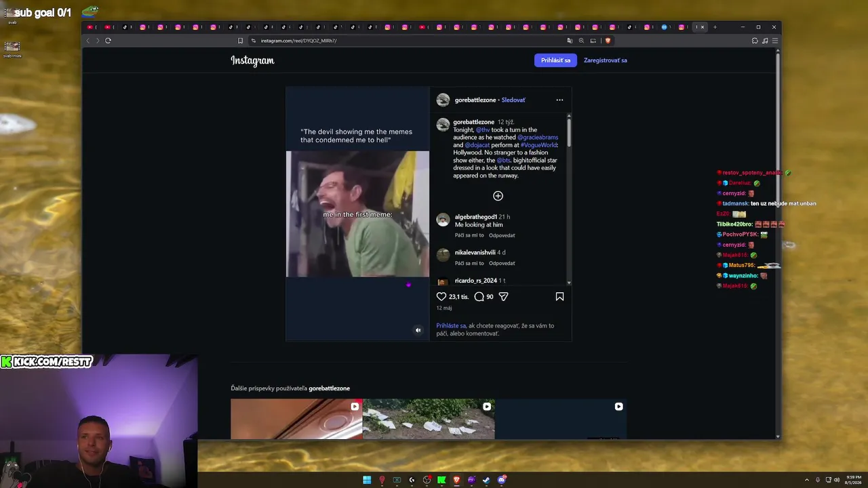
Task: Save the reel with the bookmark icon
Action: coord(559,297)
